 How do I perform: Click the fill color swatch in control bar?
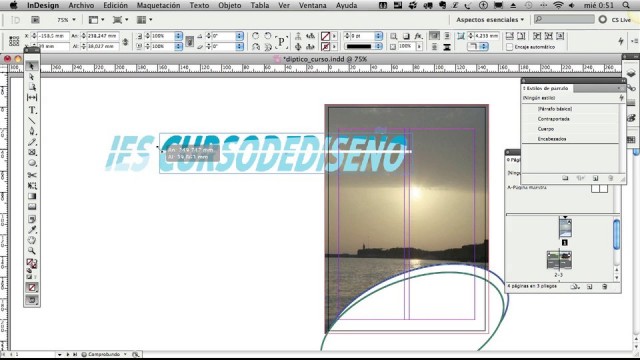click(325, 36)
